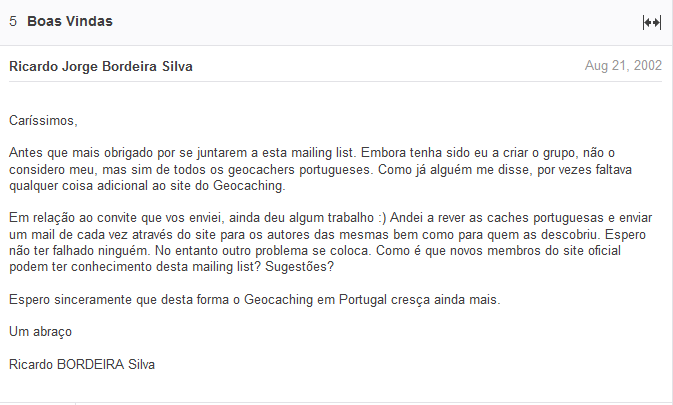Click the word Sugestões? in the message
This screenshot has height=405, width=673.
tap(299, 267)
